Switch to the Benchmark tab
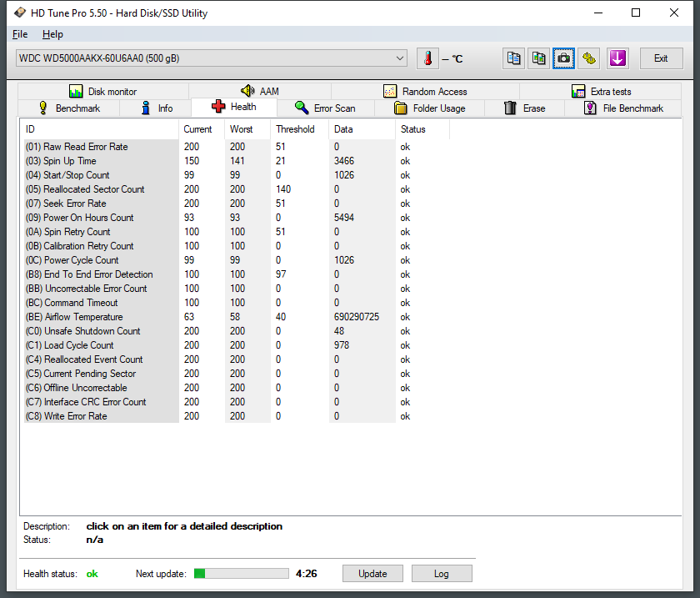This screenshot has height=598, width=700. 69,108
